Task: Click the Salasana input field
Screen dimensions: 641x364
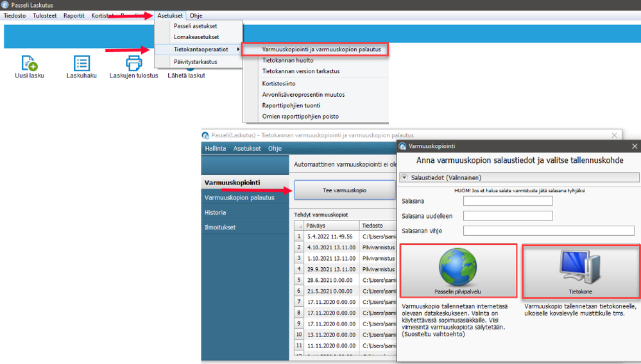Action: click(x=508, y=201)
